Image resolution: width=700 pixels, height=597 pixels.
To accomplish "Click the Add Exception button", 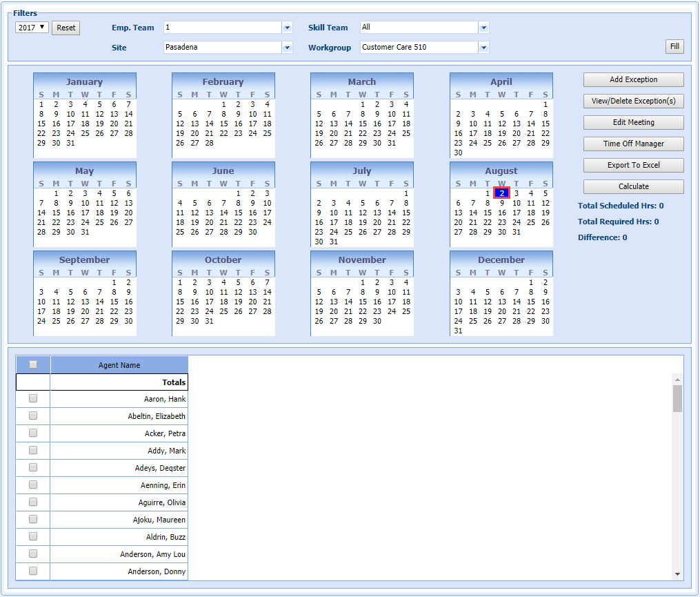I will pyautogui.click(x=633, y=80).
